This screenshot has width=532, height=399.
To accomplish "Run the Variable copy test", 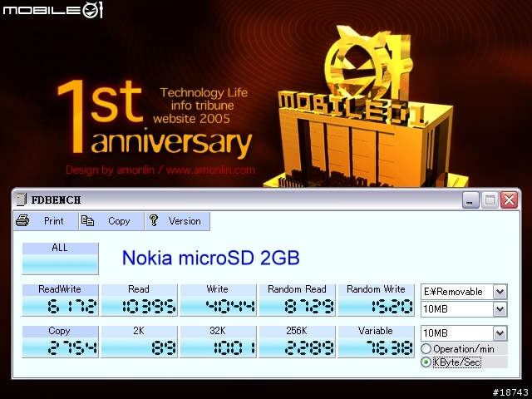I will tap(376, 342).
